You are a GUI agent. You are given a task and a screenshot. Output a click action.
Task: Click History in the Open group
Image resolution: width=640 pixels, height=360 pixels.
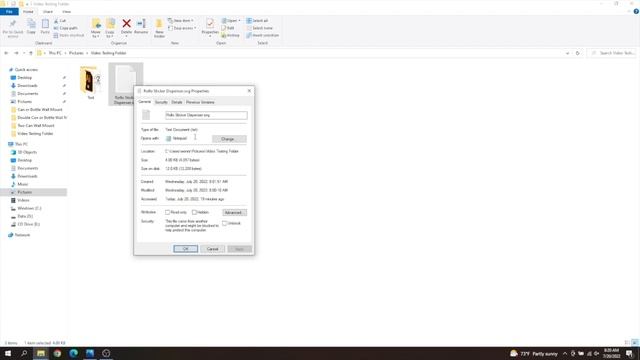(231, 36)
